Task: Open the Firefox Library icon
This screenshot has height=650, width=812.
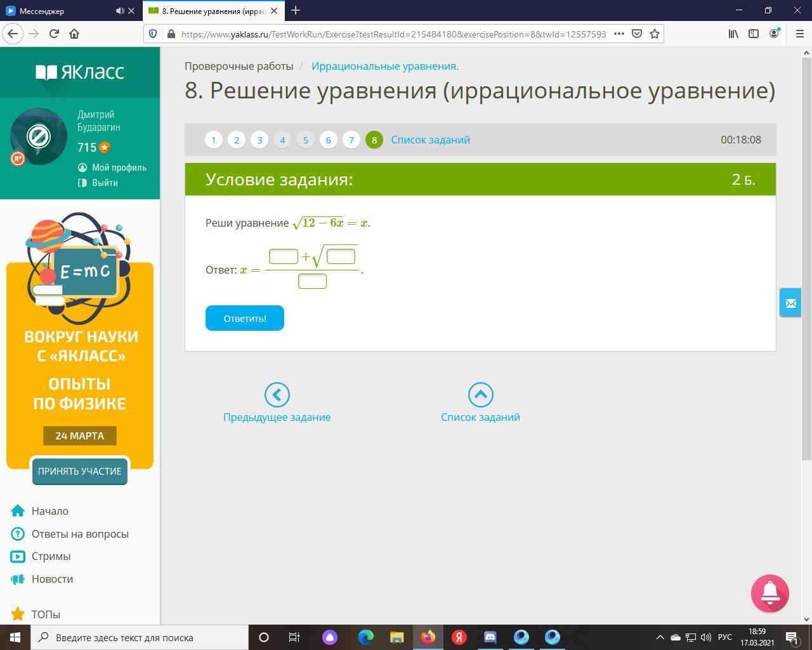Action: (x=733, y=34)
